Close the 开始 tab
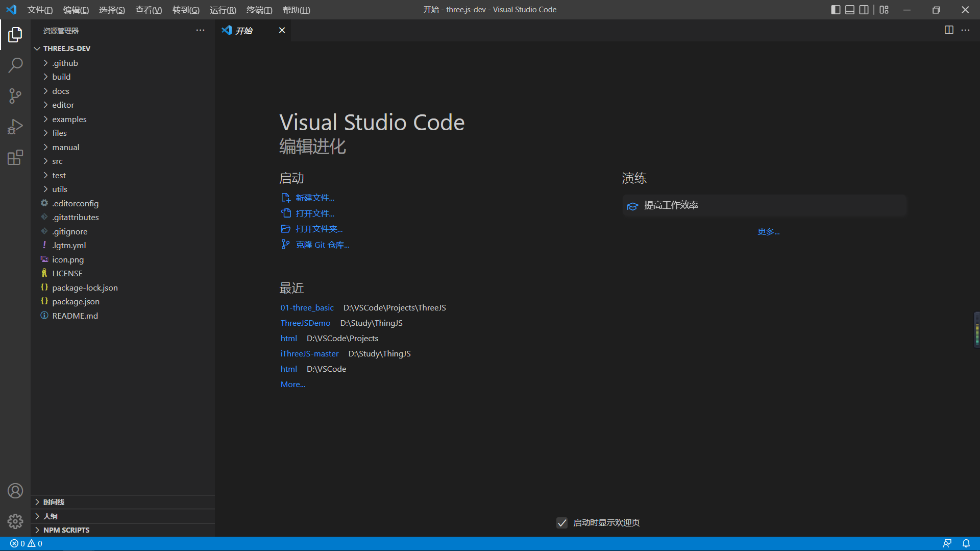The width and height of the screenshot is (980, 551). pos(282,30)
